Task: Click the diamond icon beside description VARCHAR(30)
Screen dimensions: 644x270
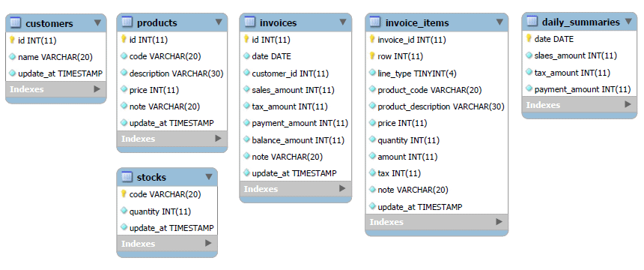Action: pyautogui.click(x=124, y=73)
